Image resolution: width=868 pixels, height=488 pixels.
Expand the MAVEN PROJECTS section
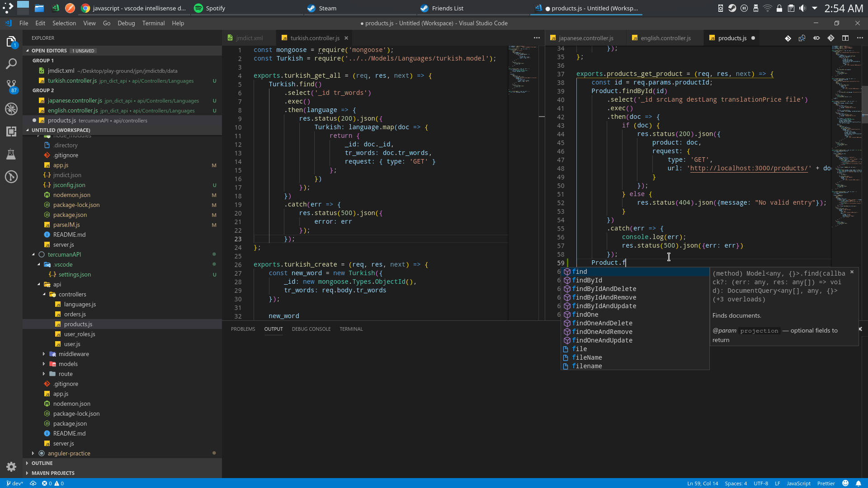(52, 473)
